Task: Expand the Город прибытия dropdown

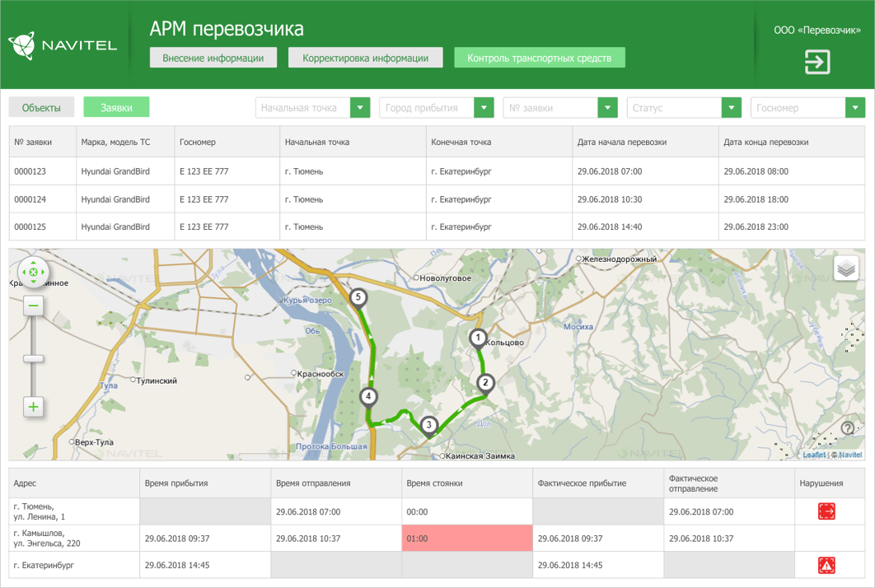Action: [x=484, y=107]
